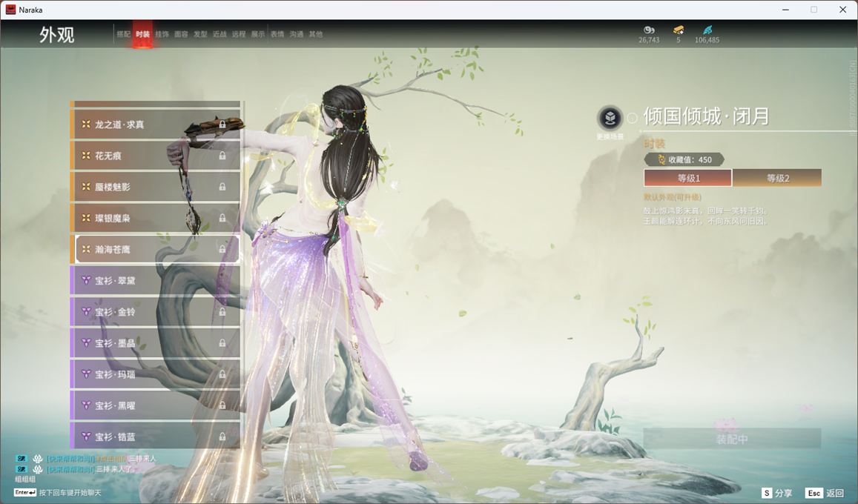This screenshot has height=504, width=858.
Task: Click the lock icon on 花无痕
Action: click(222, 156)
